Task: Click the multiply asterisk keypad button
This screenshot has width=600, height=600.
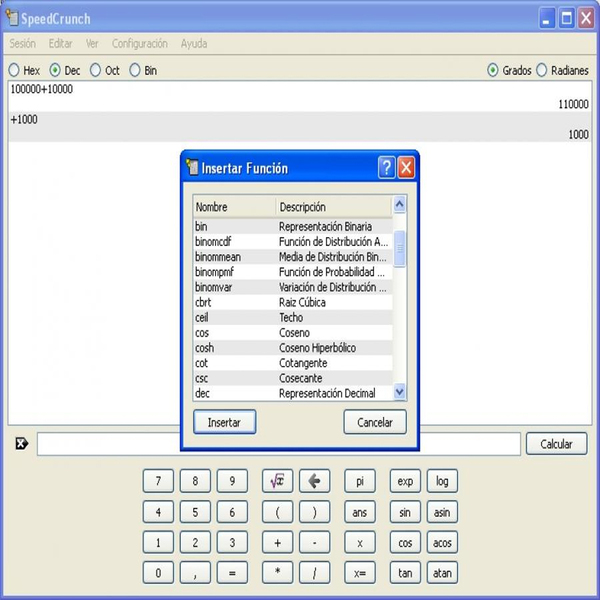Action: (x=277, y=572)
